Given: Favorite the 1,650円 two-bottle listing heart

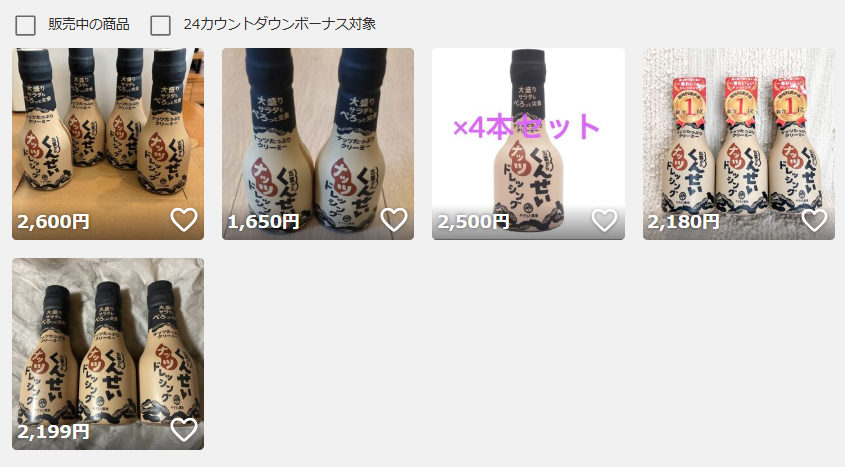Looking at the screenshot, I should point(394,220).
